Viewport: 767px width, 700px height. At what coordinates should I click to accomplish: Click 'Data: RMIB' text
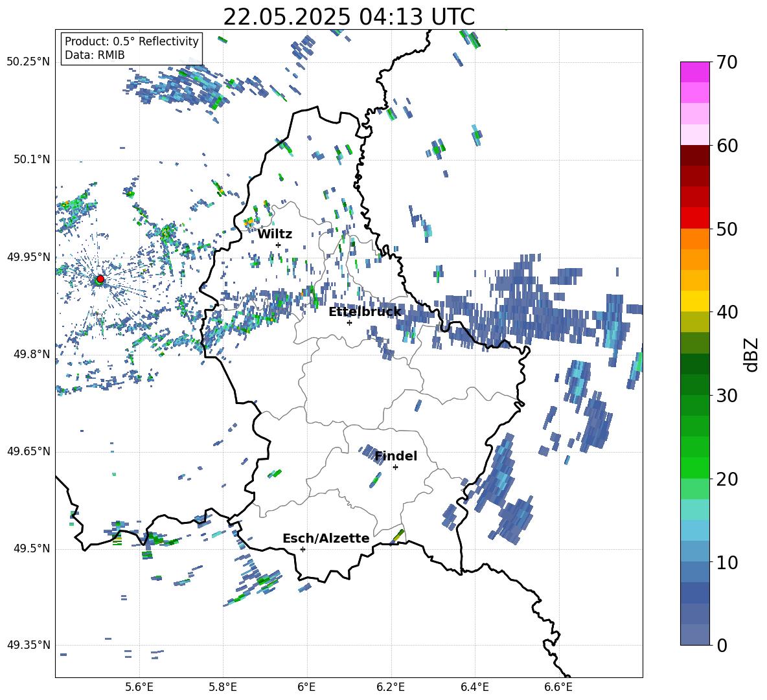point(95,55)
